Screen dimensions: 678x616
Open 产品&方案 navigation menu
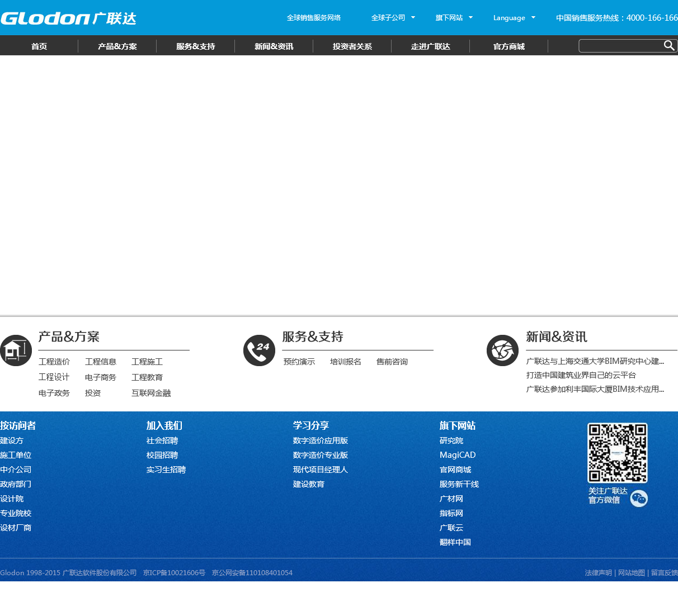pyautogui.click(x=117, y=46)
